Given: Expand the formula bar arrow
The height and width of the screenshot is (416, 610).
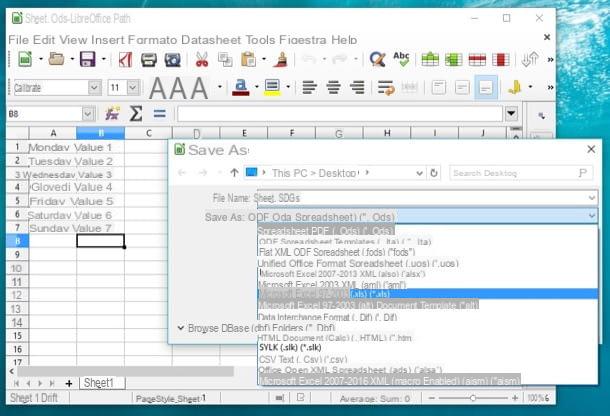Looking at the screenshot, I should pos(511,114).
